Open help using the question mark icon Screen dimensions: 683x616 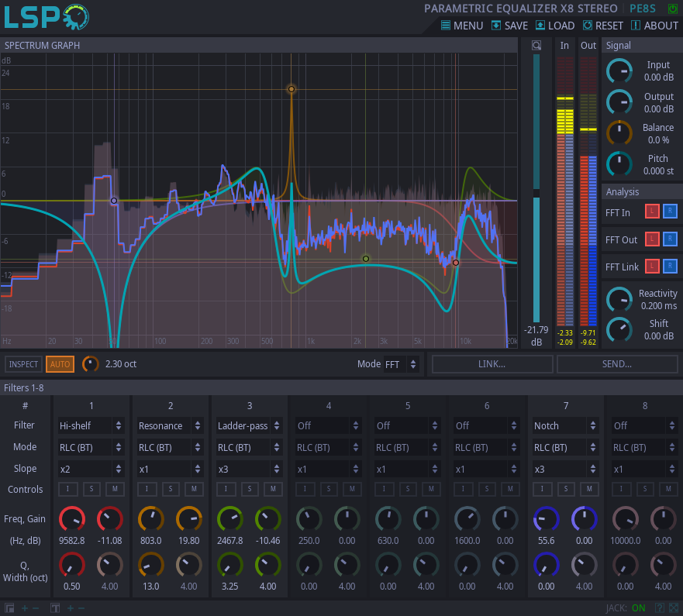[660, 607]
